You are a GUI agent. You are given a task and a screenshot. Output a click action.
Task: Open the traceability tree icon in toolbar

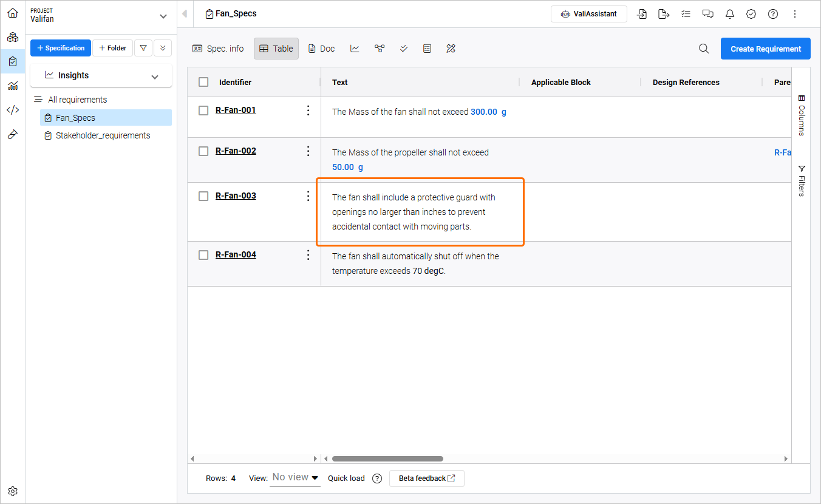click(380, 49)
